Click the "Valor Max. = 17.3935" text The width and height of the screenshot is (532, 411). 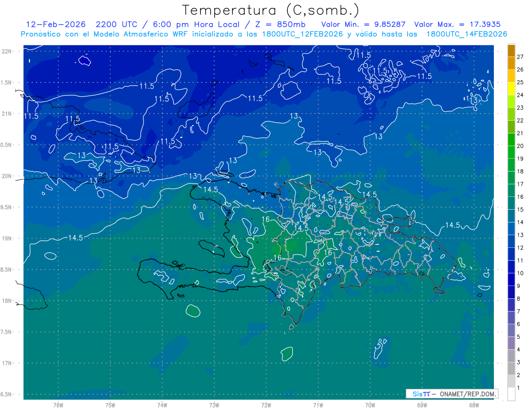click(457, 24)
